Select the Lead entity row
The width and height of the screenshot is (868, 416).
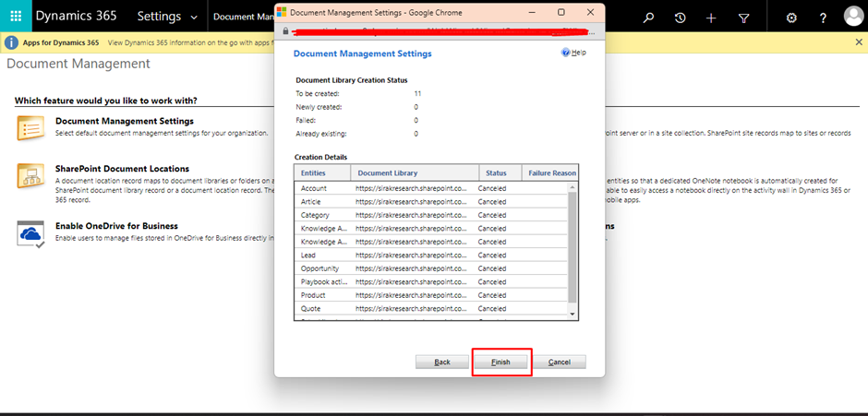coord(430,255)
